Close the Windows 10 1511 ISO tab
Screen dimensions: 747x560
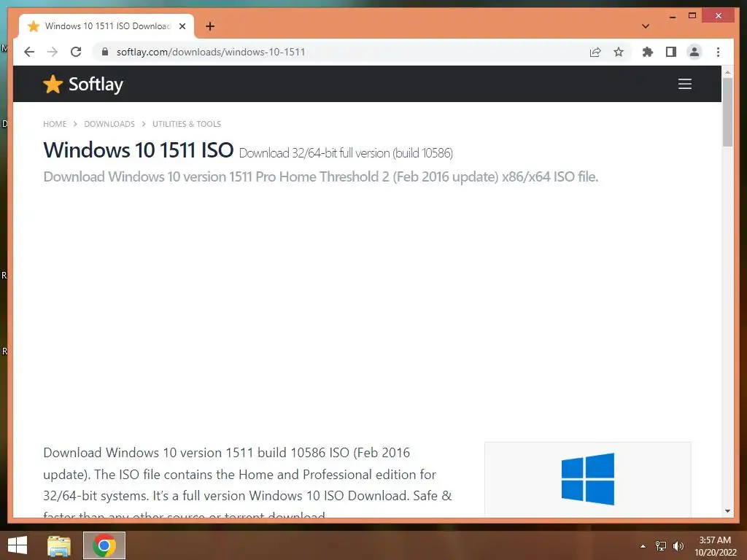[182, 26]
